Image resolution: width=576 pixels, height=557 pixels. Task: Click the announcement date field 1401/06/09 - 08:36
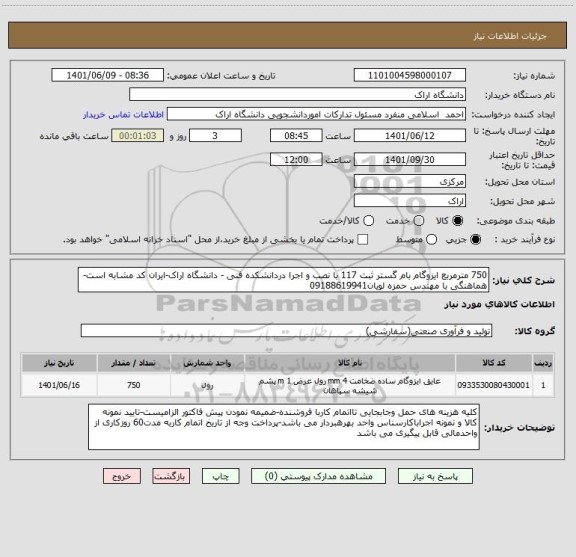tap(108, 75)
